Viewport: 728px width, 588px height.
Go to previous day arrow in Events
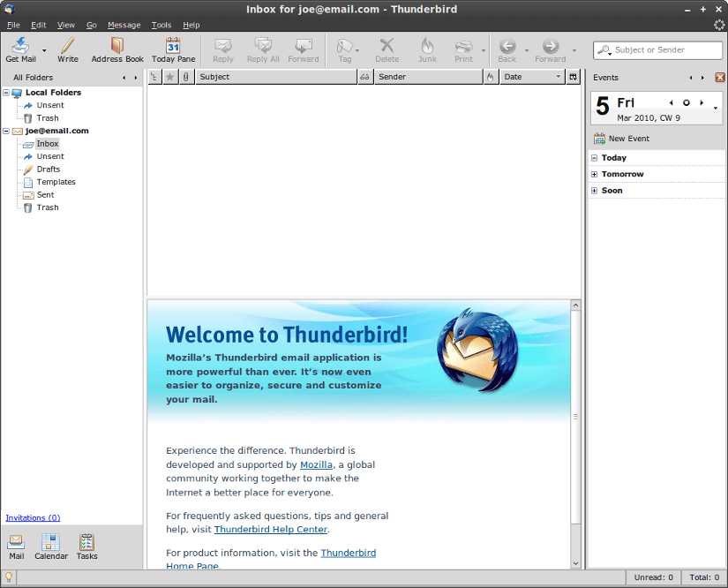click(672, 102)
